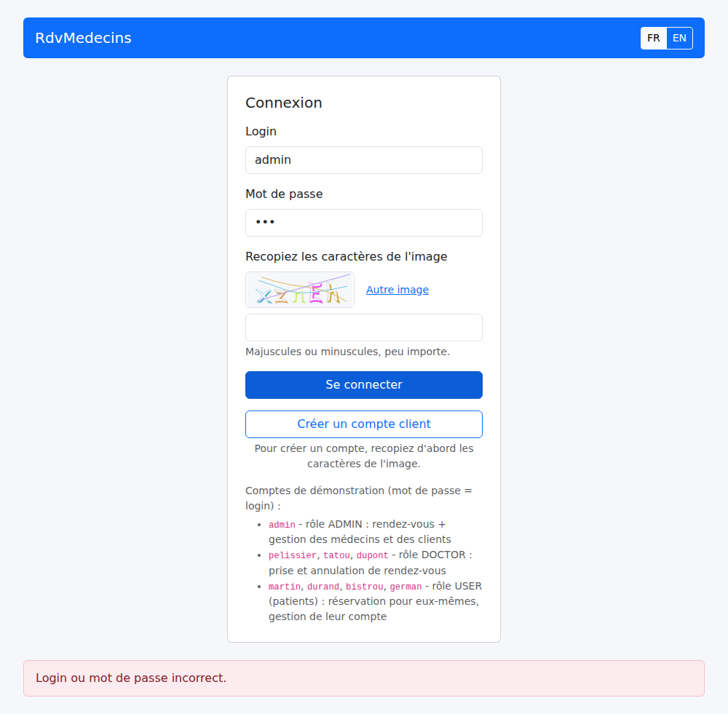Click the captcha image thumbnail
The height and width of the screenshot is (714, 728).
click(300, 290)
